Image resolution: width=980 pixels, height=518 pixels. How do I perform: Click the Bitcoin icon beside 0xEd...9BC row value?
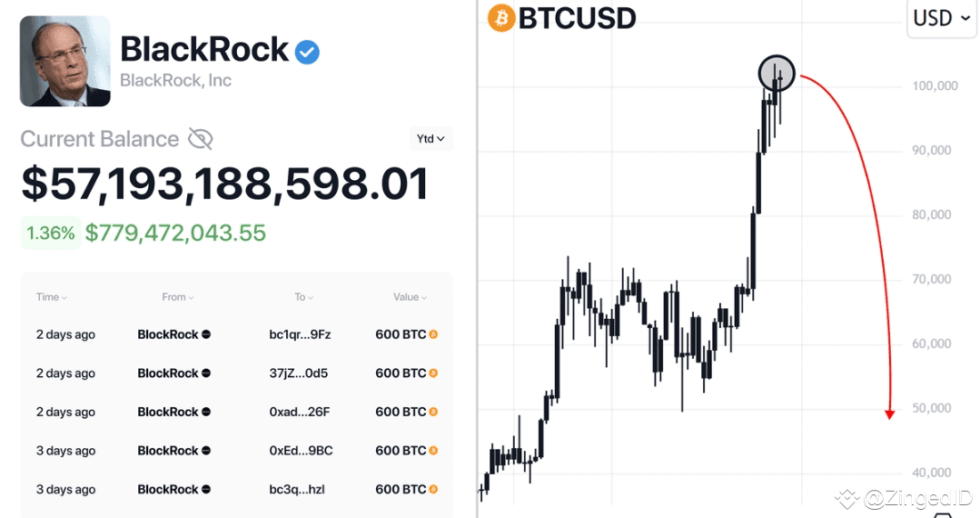433,451
